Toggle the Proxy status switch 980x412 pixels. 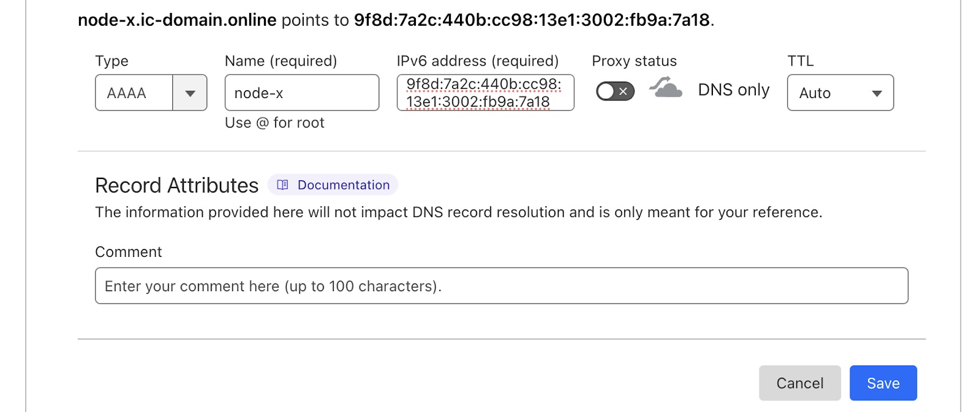point(615,91)
